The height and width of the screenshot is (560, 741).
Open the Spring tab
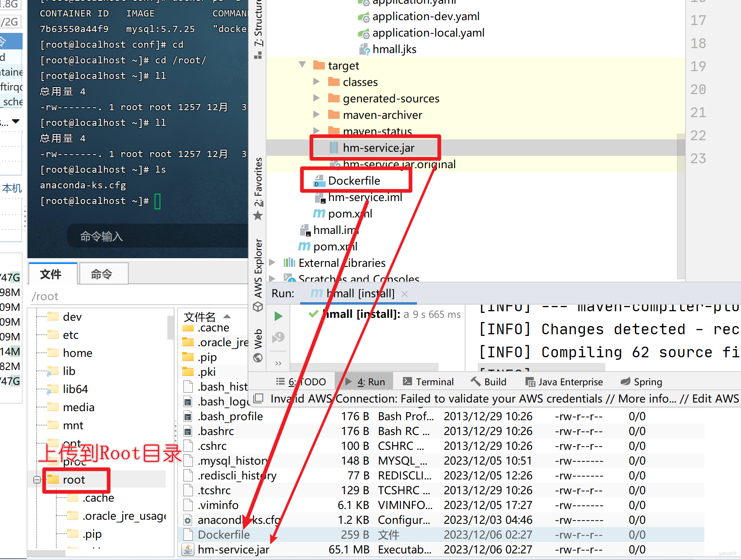[641, 382]
